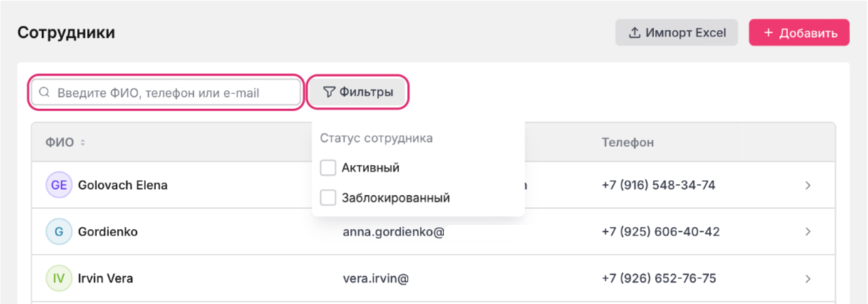Expand the Gordienko row chevron

[x=808, y=232]
